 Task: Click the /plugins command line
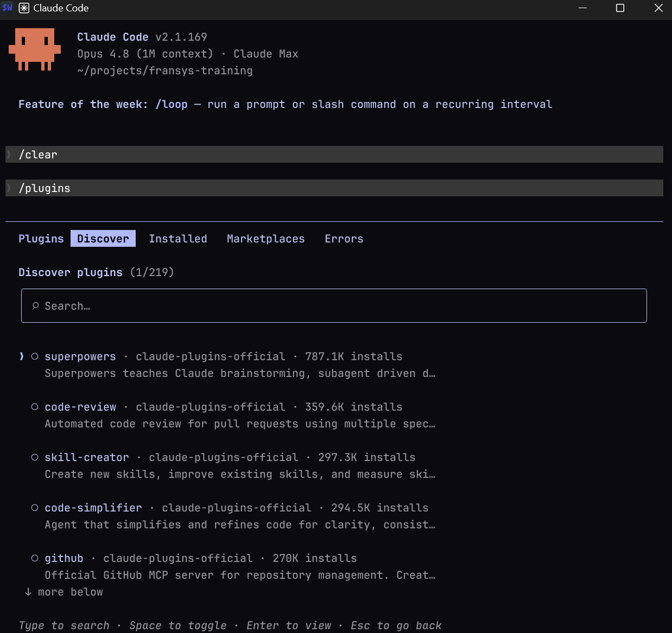tap(334, 188)
